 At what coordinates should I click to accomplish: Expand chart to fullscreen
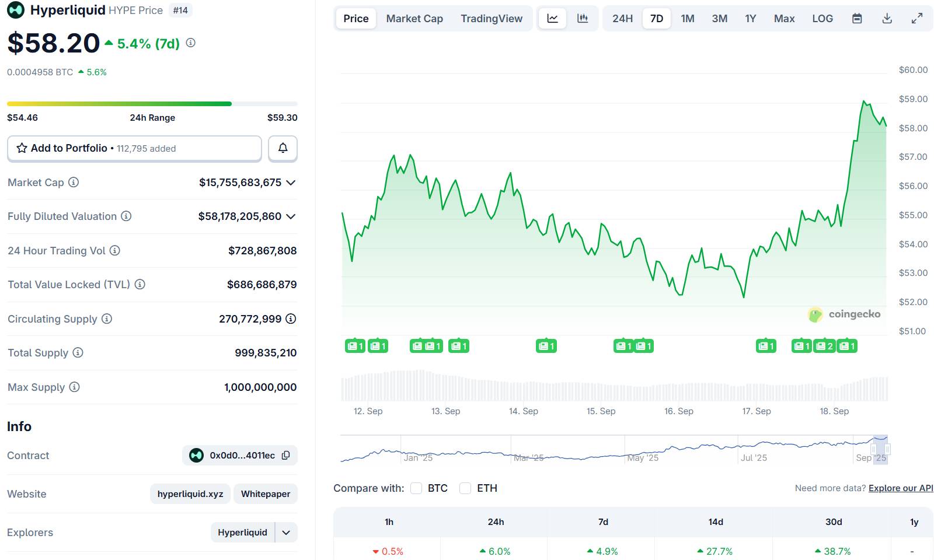coord(917,19)
